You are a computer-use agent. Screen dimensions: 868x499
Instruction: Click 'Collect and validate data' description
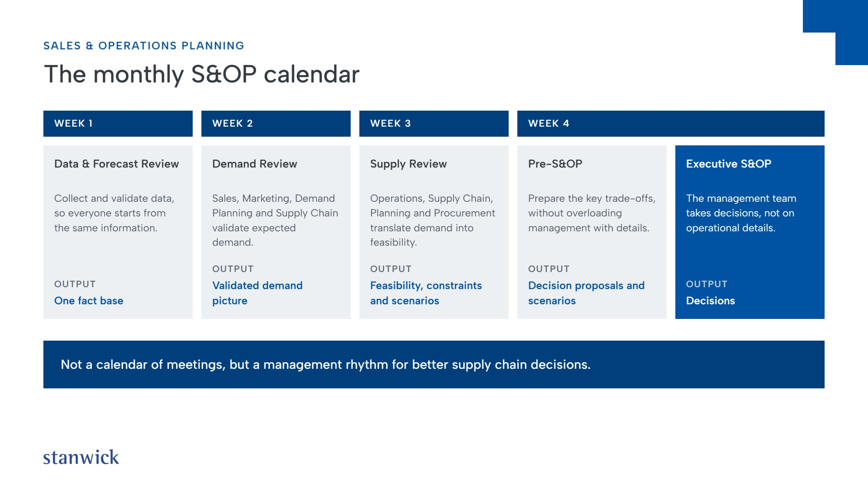[x=114, y=213]
